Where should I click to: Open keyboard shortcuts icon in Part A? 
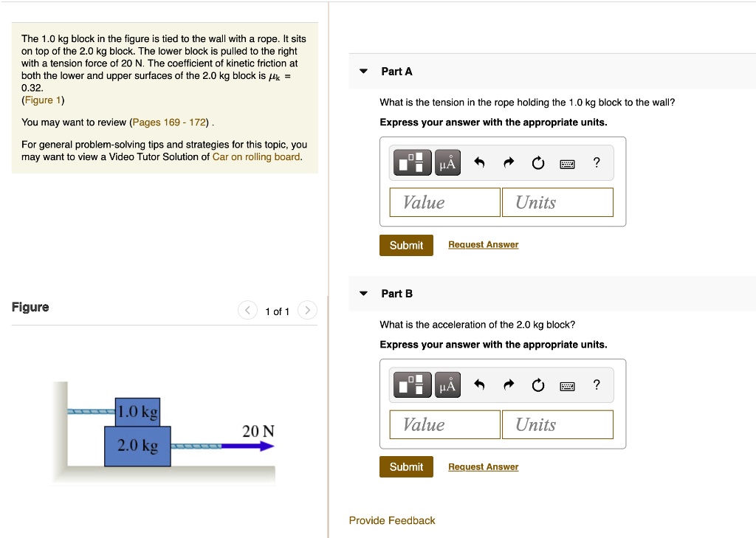(568, 165)
